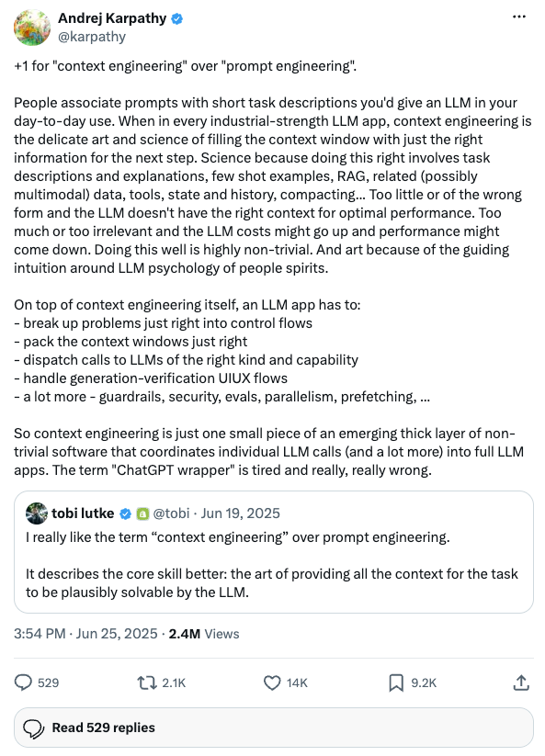Click tobi lutke's verified badge
545x756 pixels.
coord(125,514)
